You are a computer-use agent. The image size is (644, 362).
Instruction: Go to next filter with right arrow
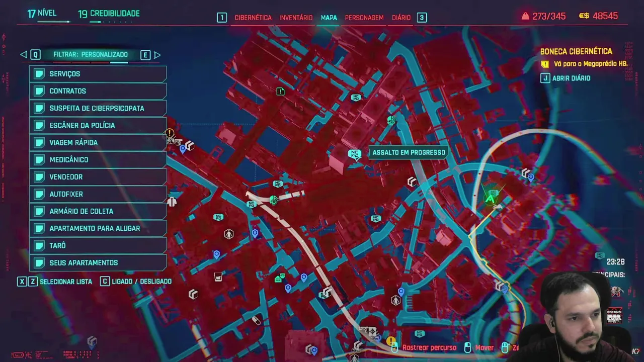pos(157,54)
